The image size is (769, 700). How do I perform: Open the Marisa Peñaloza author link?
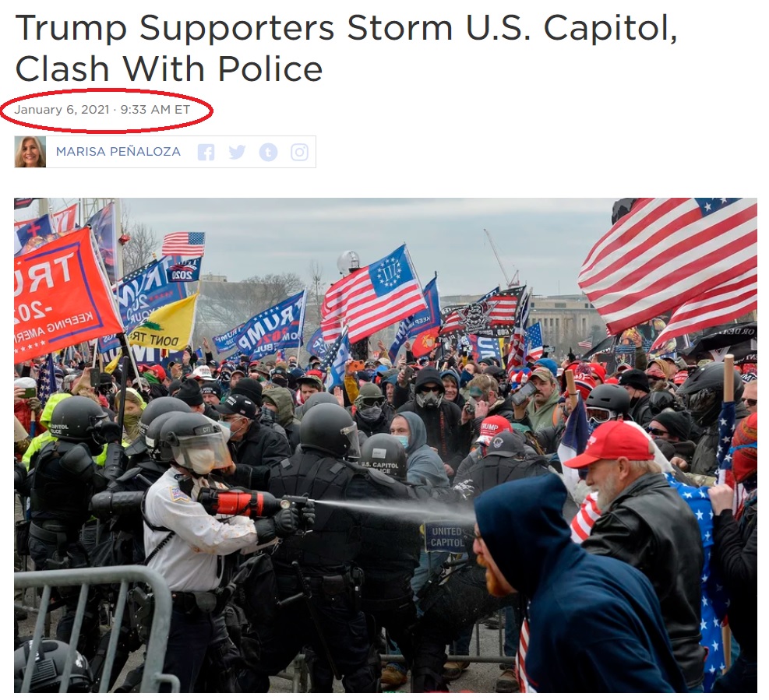pos(118,152)
